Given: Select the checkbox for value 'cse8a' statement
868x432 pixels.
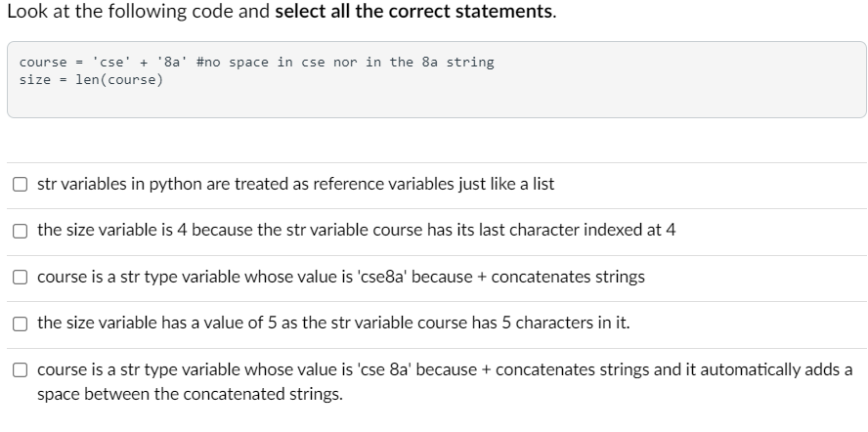Looking at the screenshot, I should [x=20, y=277].
